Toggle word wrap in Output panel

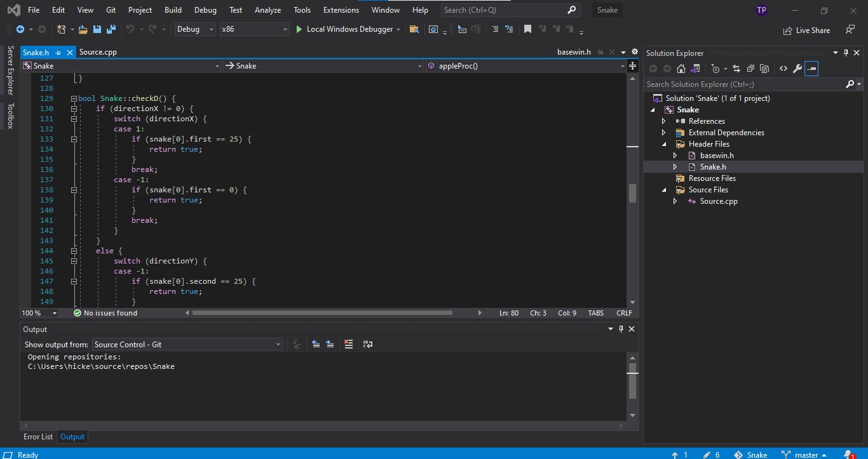(367, 344)
